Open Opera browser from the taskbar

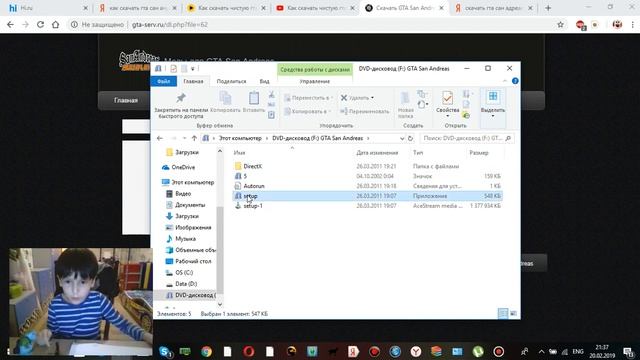[249, 351]
